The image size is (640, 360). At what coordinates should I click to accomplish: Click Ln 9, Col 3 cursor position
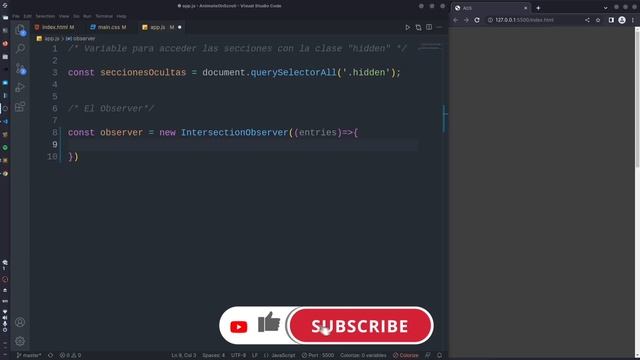[184, 355]
